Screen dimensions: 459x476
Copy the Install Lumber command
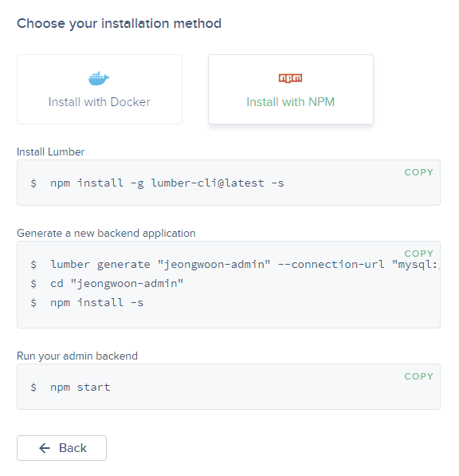point(418,172)
